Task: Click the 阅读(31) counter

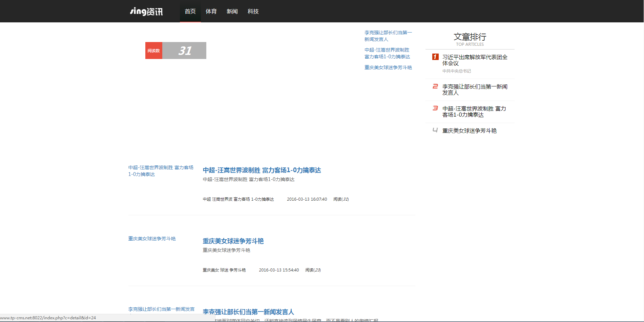Action: tap(341, 199)
